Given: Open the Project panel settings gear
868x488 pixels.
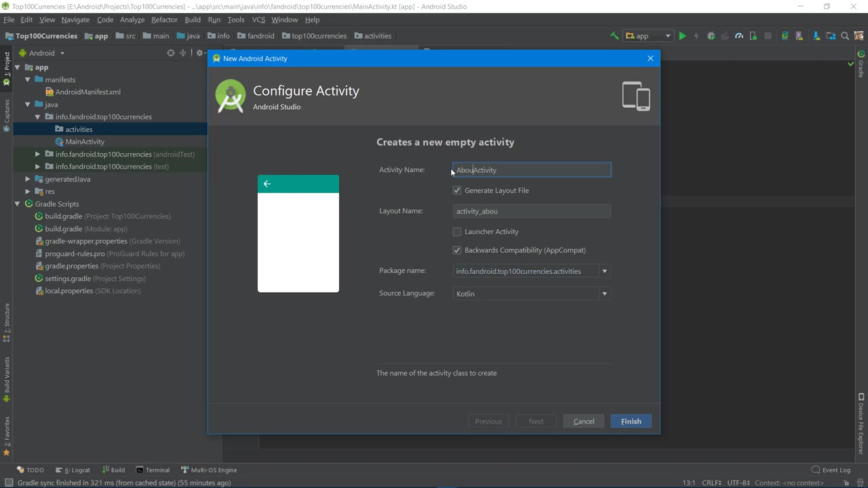Looking at the screenshot, I should [199, 53].
